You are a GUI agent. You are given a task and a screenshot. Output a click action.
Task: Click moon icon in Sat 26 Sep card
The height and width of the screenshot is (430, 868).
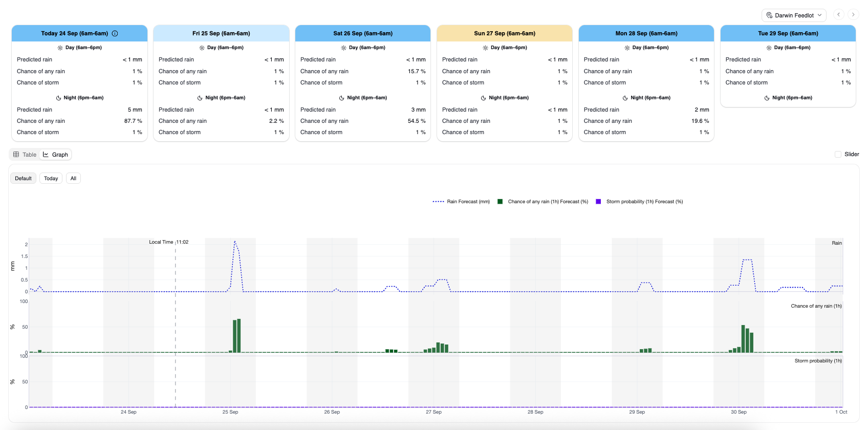pos(342,98)
